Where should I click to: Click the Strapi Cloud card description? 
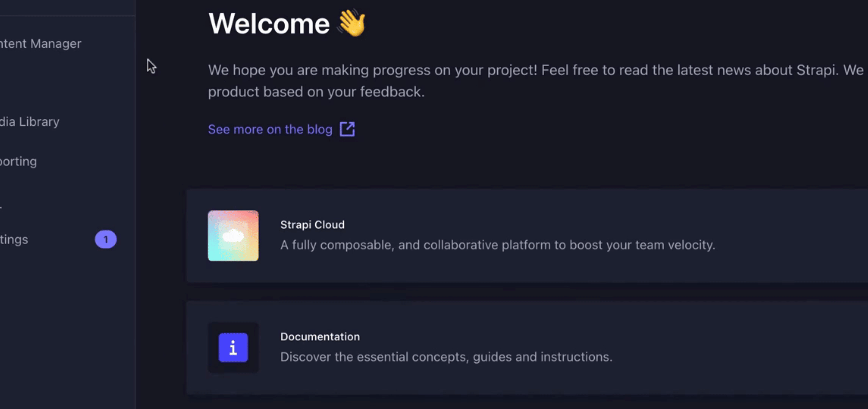pos(498,245)
